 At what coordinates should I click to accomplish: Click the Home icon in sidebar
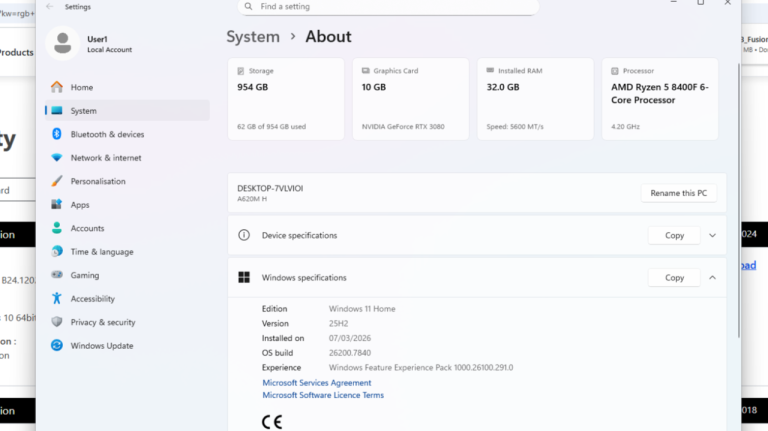coord(57,87)
